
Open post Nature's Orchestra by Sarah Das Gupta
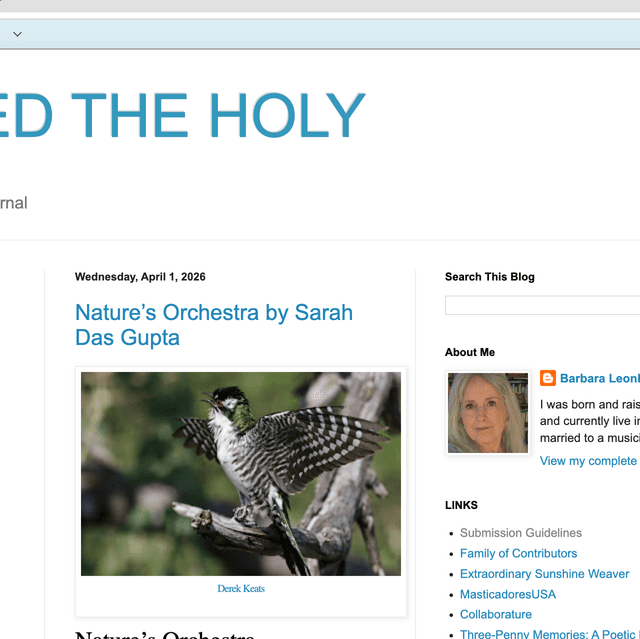pyautogui.click(x=214, y=325)
